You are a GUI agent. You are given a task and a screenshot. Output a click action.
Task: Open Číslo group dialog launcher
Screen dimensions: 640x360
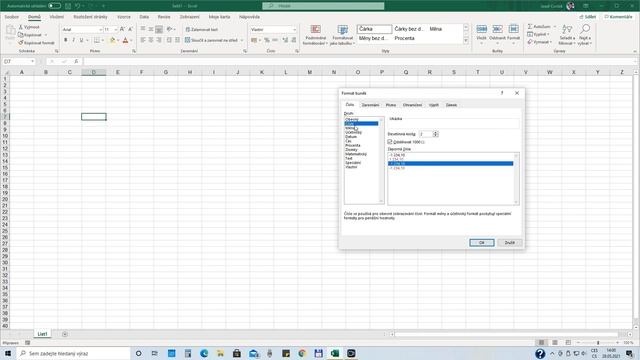point(297,51)
